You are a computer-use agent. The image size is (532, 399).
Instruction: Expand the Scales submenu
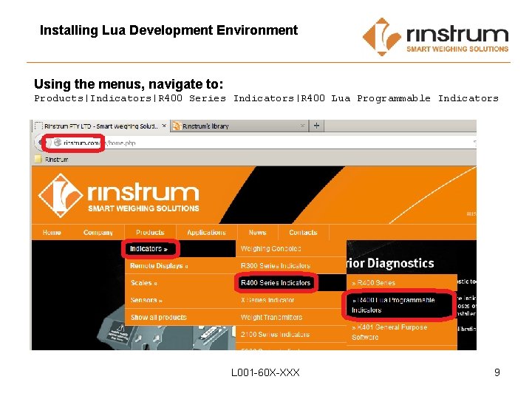[x=180, y=282]
